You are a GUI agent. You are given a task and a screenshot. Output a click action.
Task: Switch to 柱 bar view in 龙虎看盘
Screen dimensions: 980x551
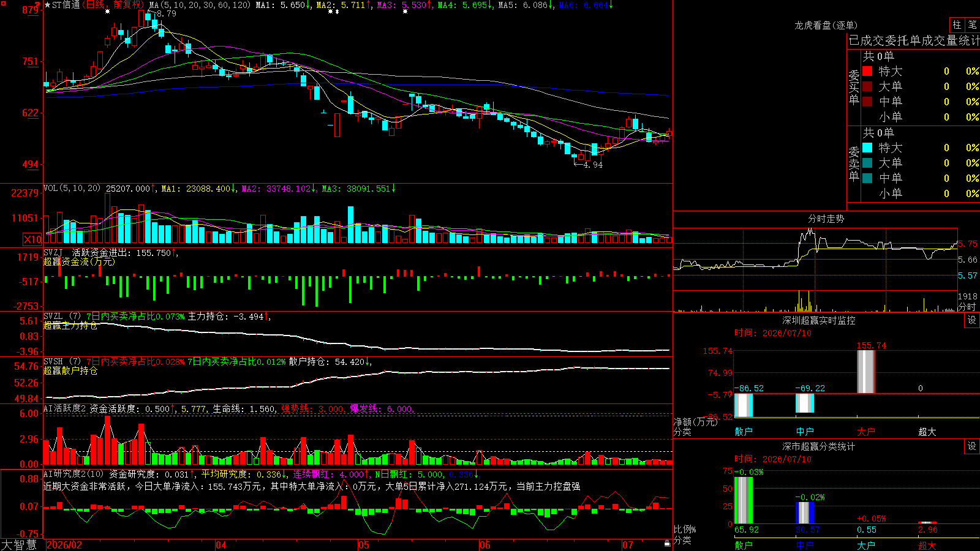(x=957, y=25)
